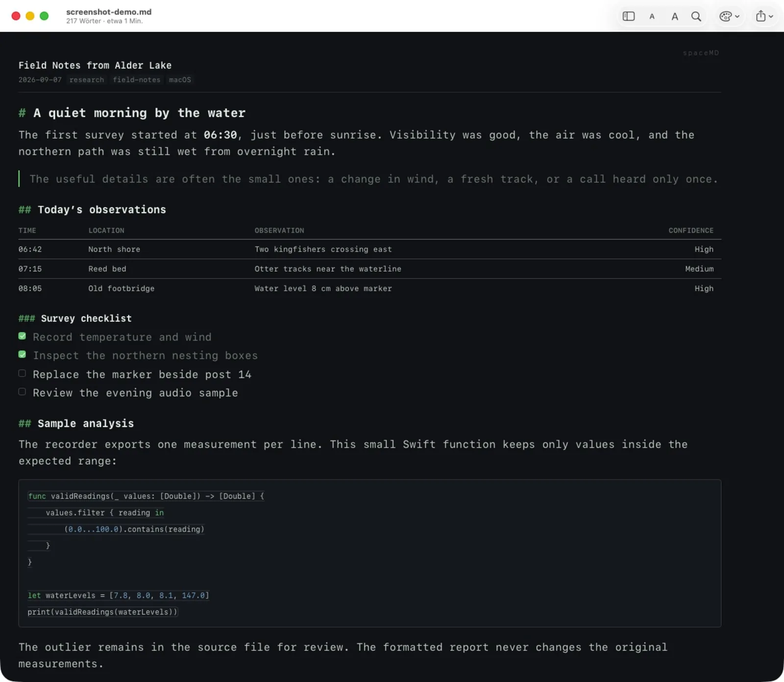Screen dimensions: 784x682
Task: Click the screenshot-demo.md window title
Action: click(109, 12)
